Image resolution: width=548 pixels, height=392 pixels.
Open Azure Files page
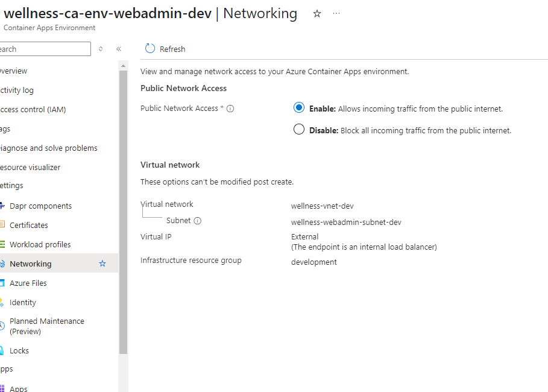28,283
